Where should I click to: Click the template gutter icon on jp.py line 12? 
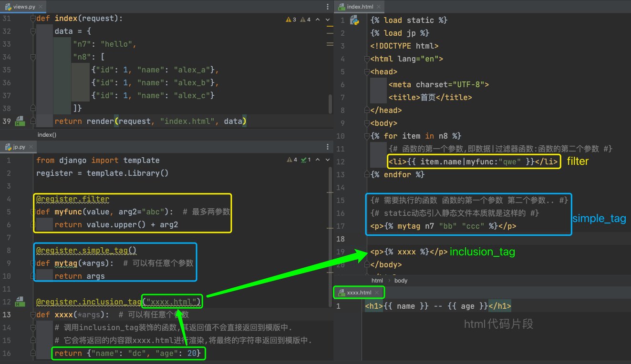click(20, 302)
